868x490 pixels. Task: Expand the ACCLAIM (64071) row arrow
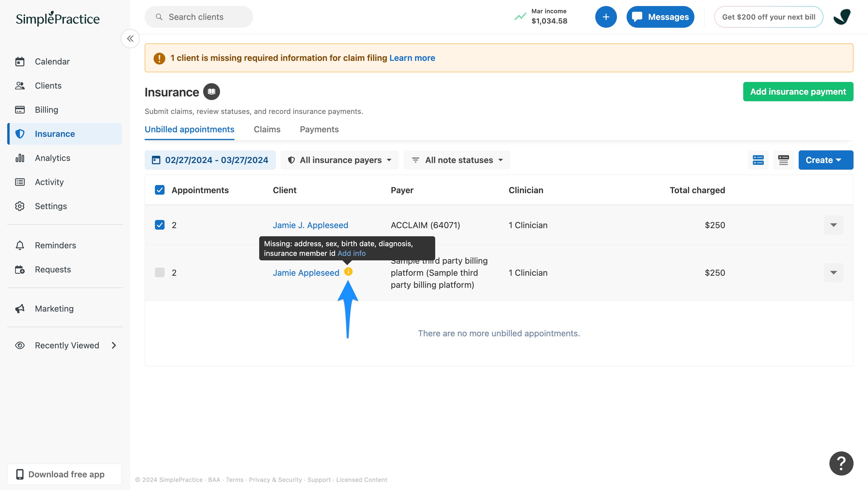(834, 225)
